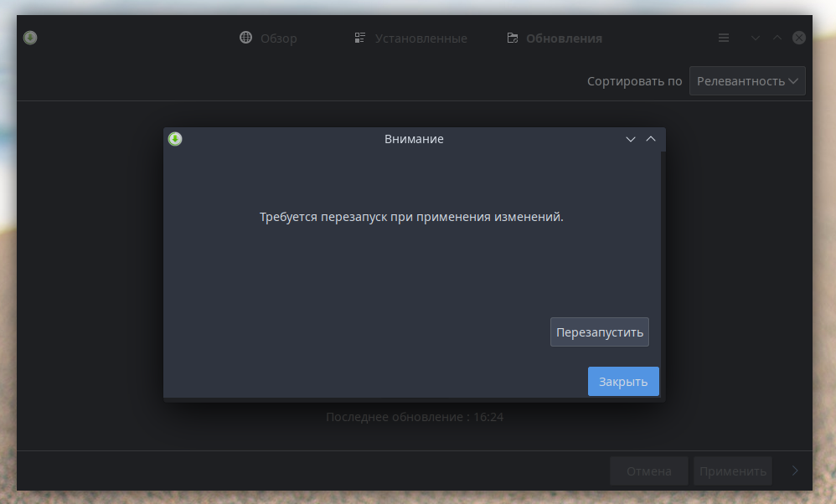The width and height of the screenshot is (836, 504).
Task: Click the Сортировать по label
Action: [634, 81]
